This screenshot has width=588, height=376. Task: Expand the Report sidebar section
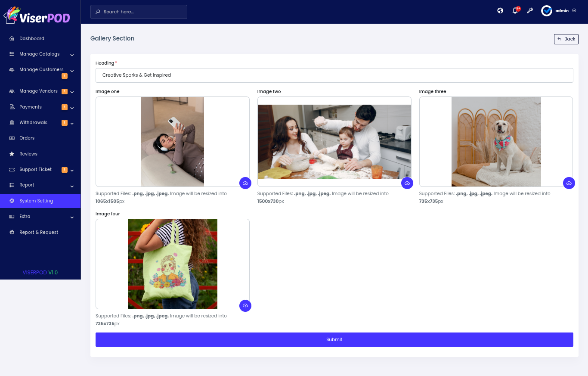point(27,185)
